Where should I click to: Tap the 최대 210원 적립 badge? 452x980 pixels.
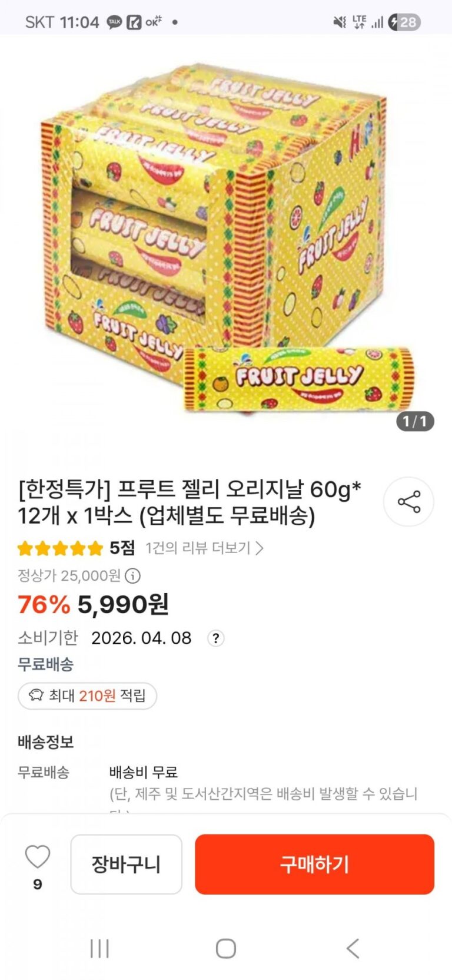pos(87,696)
